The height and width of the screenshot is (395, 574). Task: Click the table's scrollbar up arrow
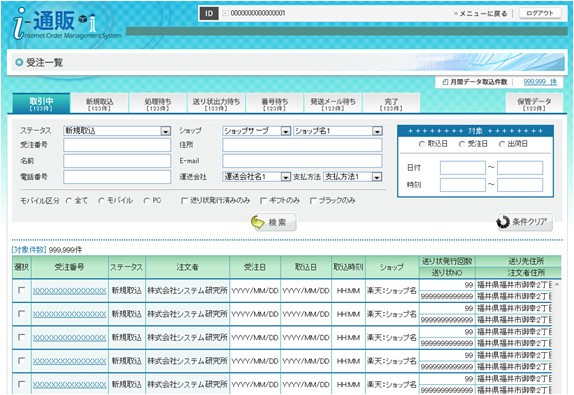coord(557,284)
